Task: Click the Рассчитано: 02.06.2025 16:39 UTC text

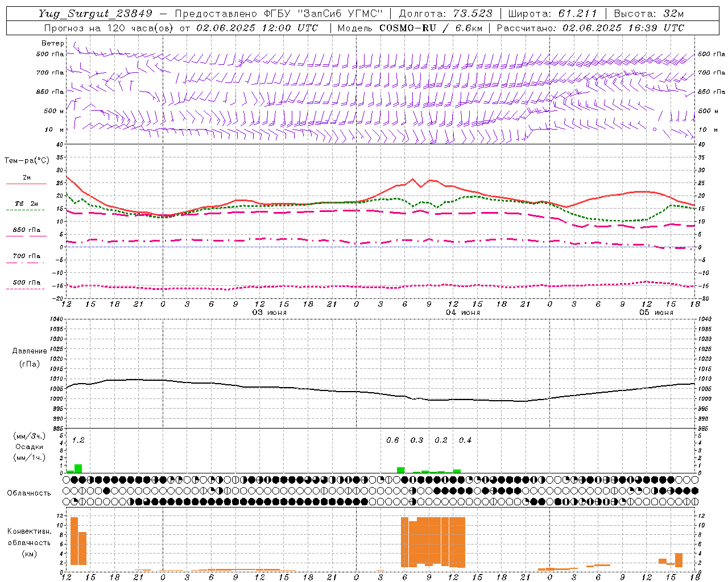Action: [590, 28]
